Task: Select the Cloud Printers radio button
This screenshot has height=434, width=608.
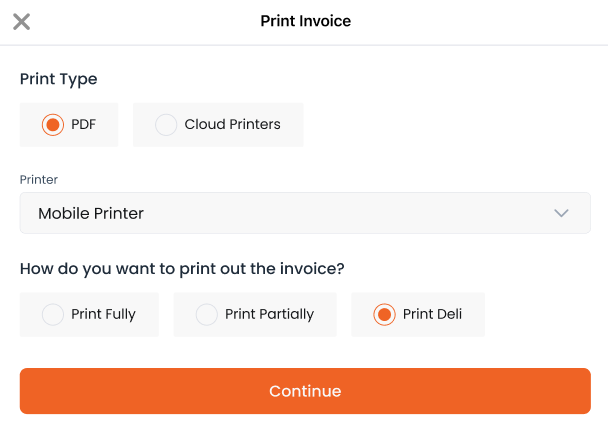Action: click(166, 124)
